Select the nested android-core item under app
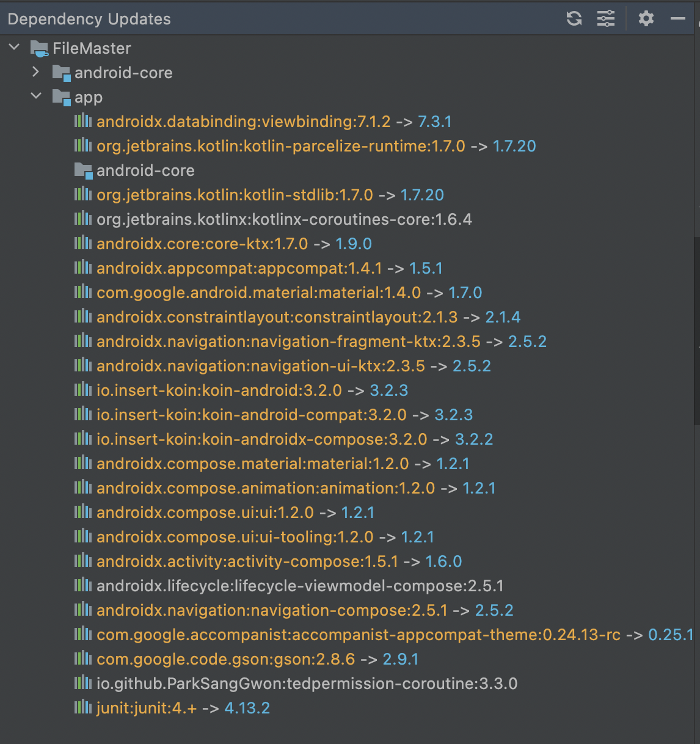 click(145, 170)
